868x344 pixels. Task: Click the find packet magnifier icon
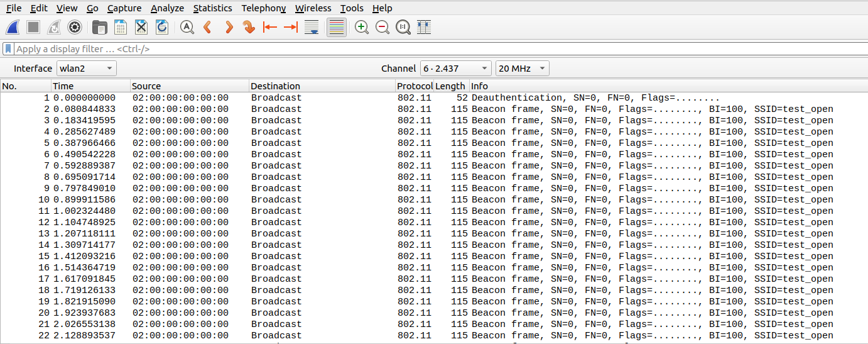pos(187,27)
